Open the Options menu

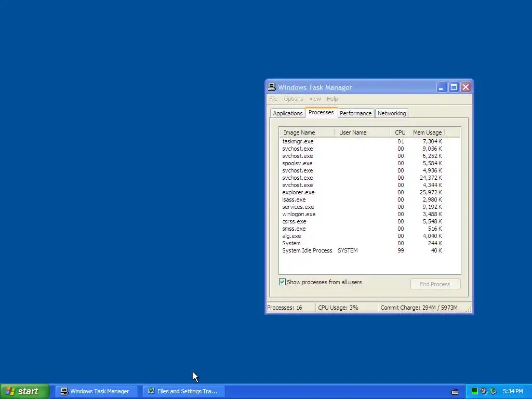(x=294, y=99)
